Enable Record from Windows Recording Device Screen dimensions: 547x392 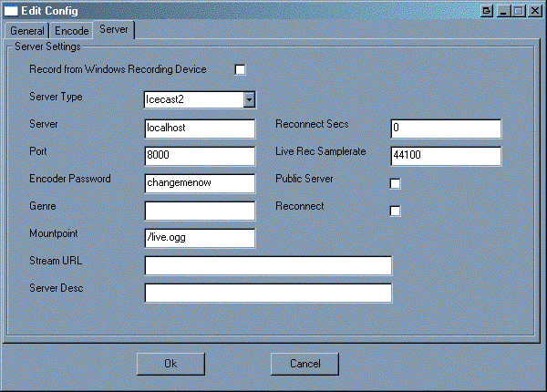(x=241, y=69)
